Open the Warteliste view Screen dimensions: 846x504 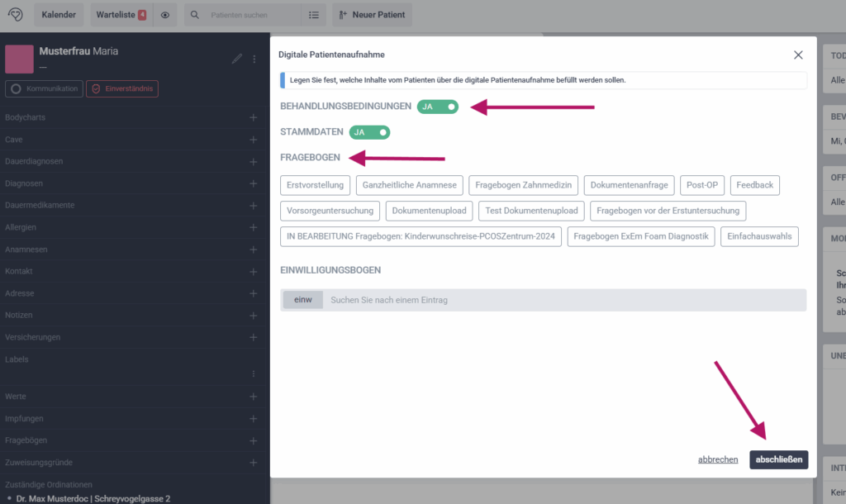[116, 15]
